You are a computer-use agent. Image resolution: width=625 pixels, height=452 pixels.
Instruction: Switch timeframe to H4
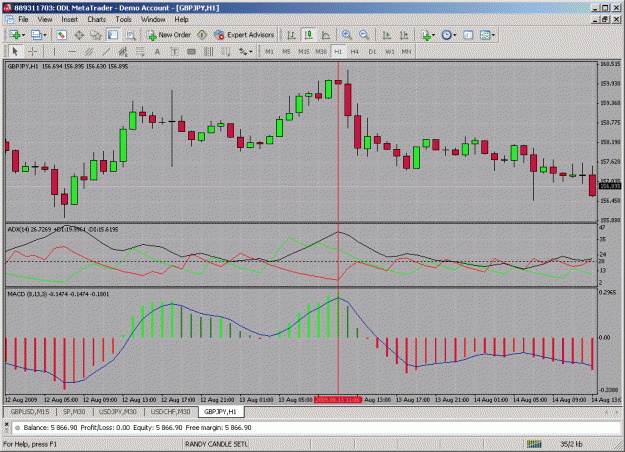tap(355, 51)
